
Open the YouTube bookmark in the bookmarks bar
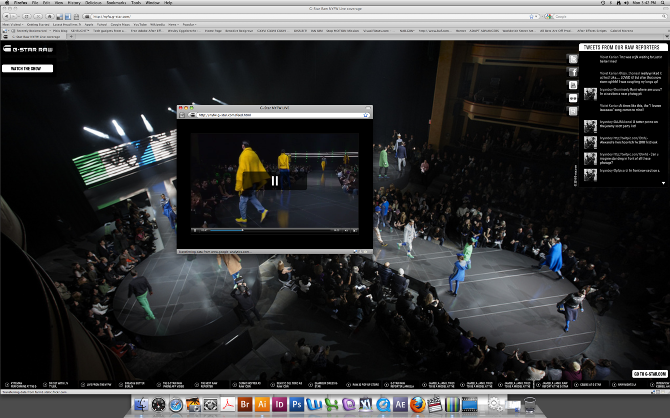click(x=140, y=24)
